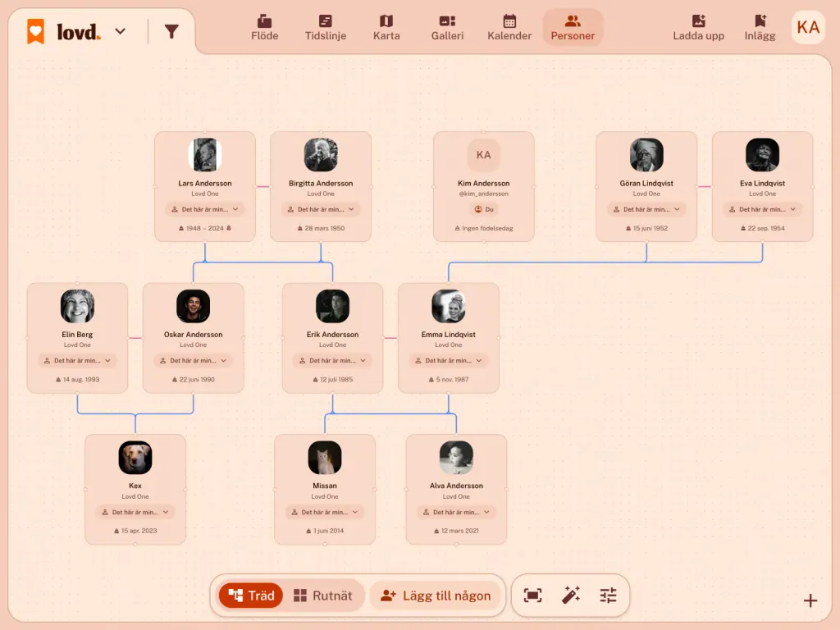Switch to the Karta tab
The width and height of the screenshot is (840, 630).
pos(386,28)
